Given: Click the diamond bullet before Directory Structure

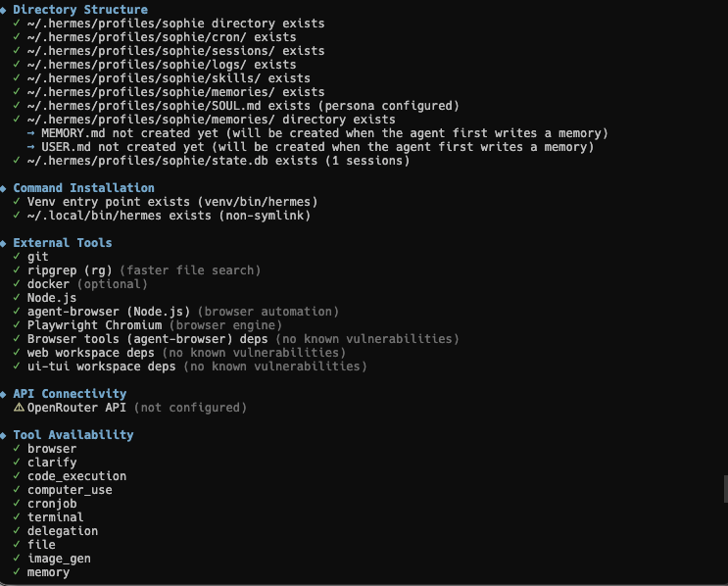Looking at the screenshot, I should [x=3, y=10].
